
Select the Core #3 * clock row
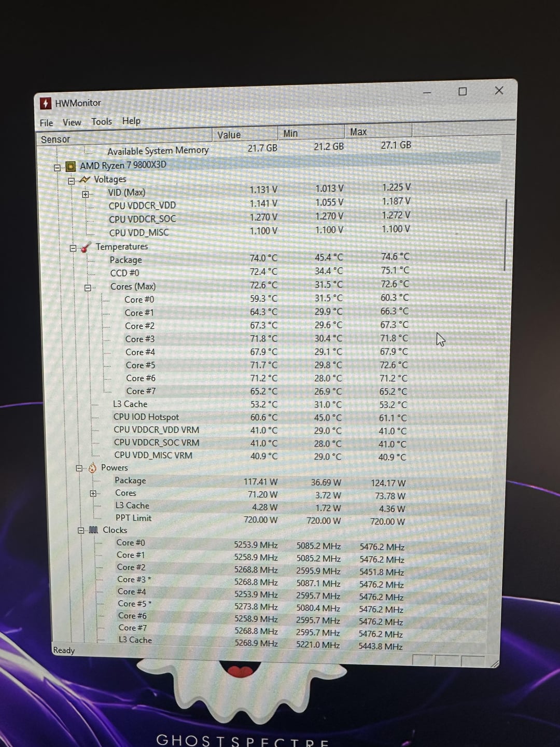pyautogui.click(x=259, y=581)
